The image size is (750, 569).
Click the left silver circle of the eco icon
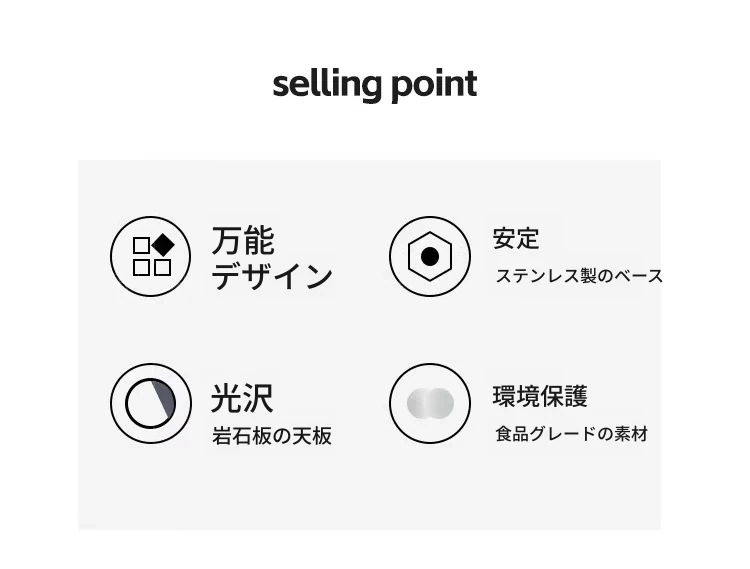(x=419, y=404)
